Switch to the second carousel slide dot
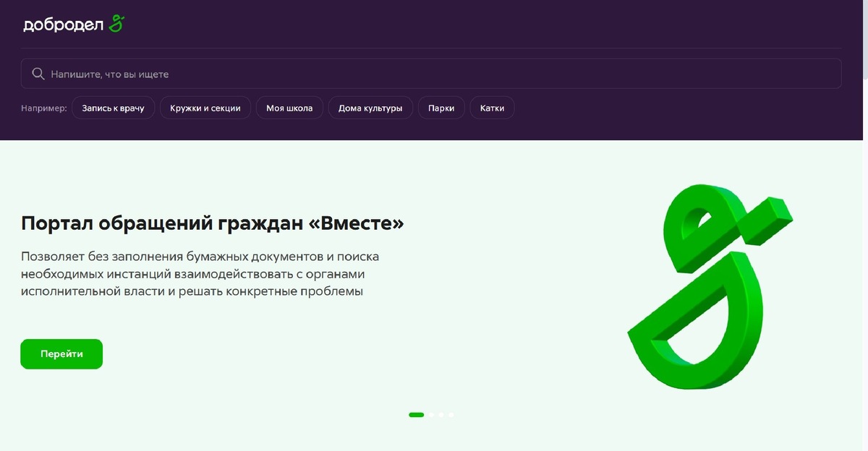The image size is (868, 451). click(x=432, y=415)
